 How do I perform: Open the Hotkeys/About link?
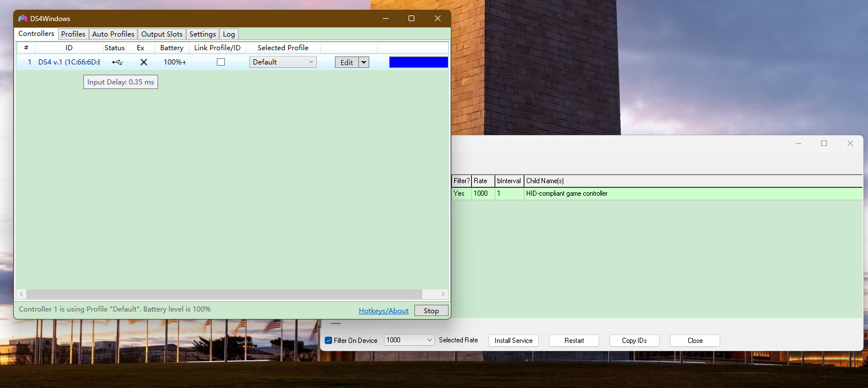tap(383, 311)
